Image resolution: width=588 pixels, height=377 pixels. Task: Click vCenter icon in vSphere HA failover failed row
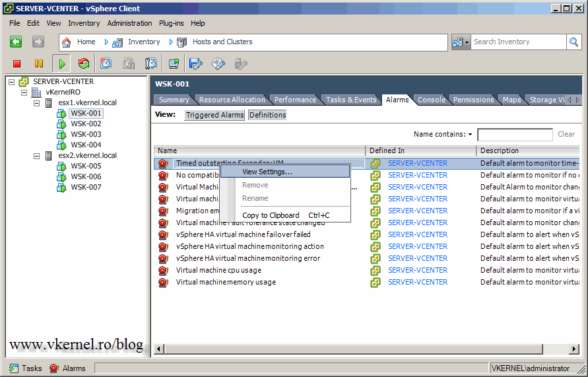click(376, 235)
